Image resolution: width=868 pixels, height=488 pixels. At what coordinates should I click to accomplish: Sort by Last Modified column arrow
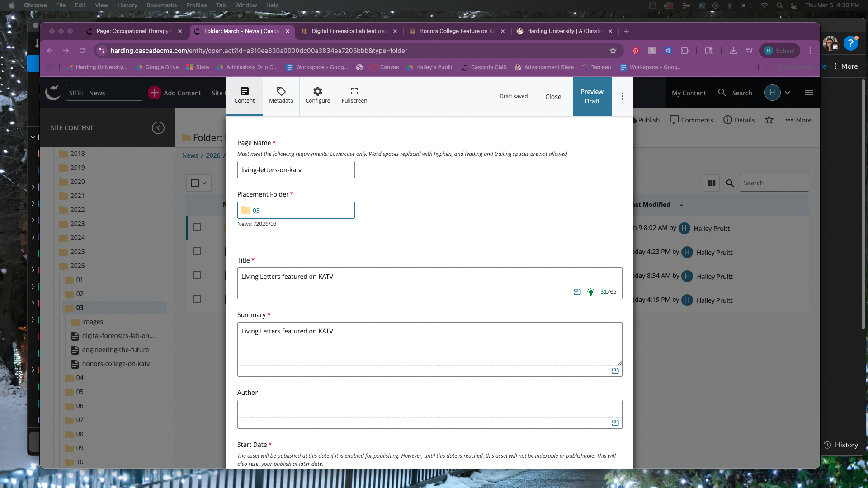[681, 205]
